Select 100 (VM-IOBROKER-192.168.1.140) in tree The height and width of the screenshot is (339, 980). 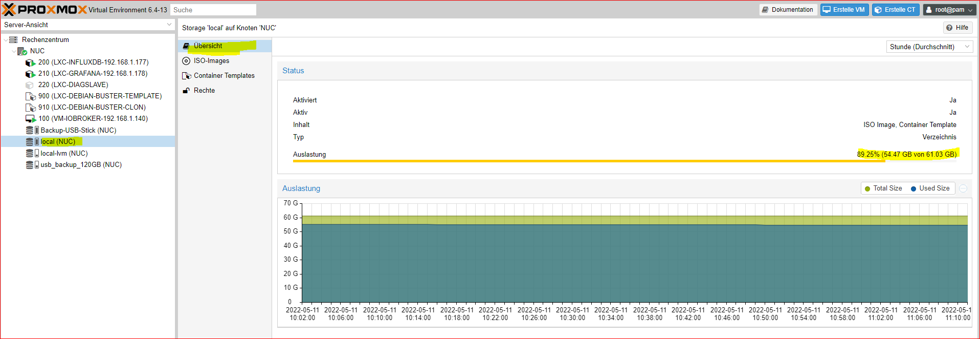point(93,119)
